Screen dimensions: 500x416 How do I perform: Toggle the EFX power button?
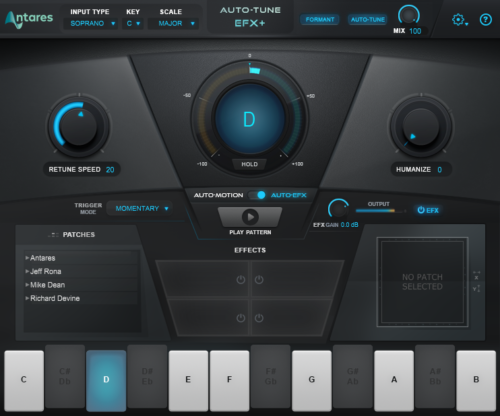point(428,210)
